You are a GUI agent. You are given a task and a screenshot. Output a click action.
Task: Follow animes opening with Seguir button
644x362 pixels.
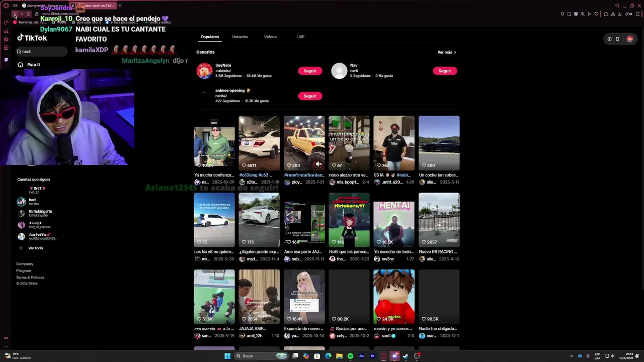pyautogui.click(x=310, y=96)
